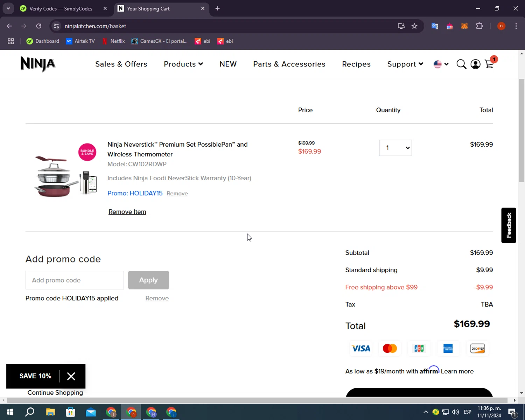525x420 pixels.
Task: Open affirm Learn more link
Action: click(x=457, y=371)
